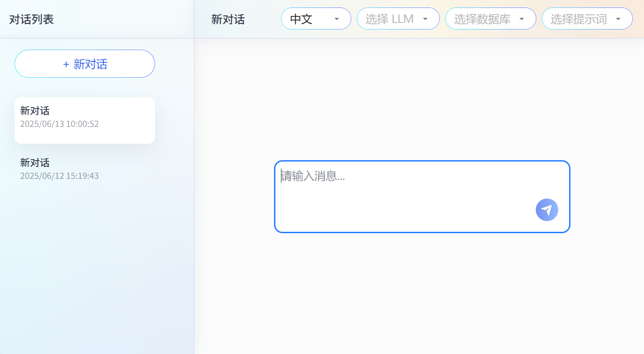
Task: Click the caret icon beside 选择数据库
Action: coord(522,19)
